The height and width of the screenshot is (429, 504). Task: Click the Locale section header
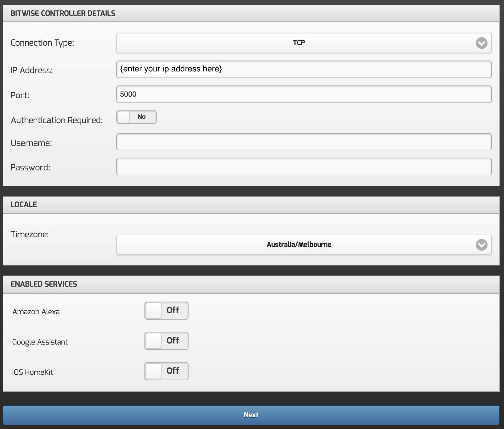[x=24, y=204]
